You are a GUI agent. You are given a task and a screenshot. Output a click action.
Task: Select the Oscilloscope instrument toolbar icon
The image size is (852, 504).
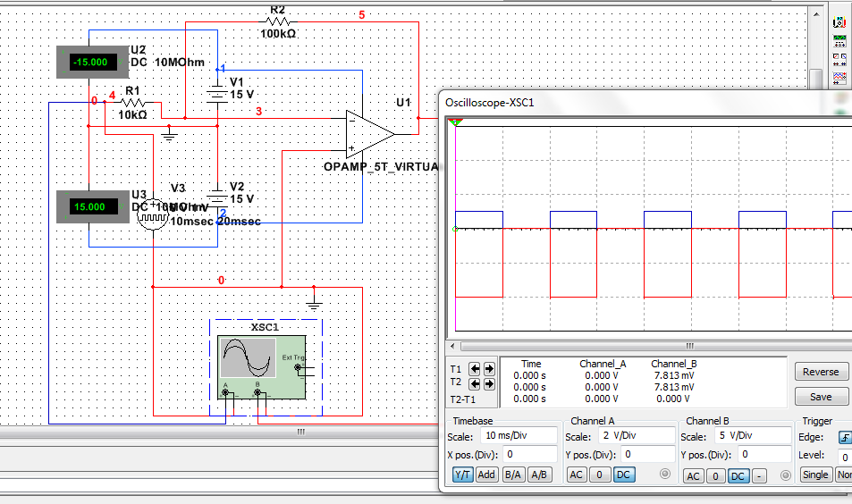point(839,78)
